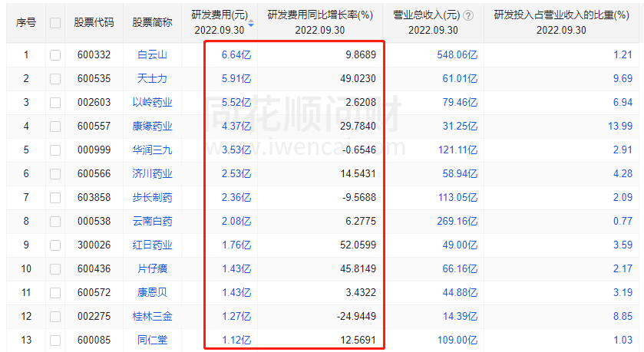Check the box for 云南白药 row
644x352 pixels.
pyautogui.click(x=55, y=222)
